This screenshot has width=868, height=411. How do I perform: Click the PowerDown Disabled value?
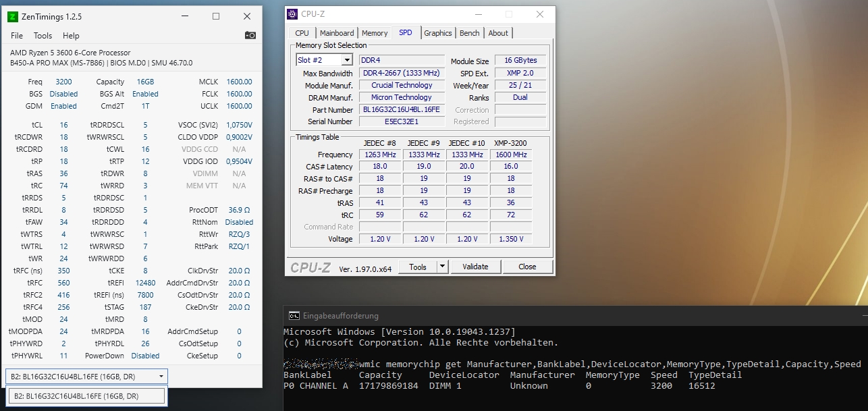tap(145, 356)
